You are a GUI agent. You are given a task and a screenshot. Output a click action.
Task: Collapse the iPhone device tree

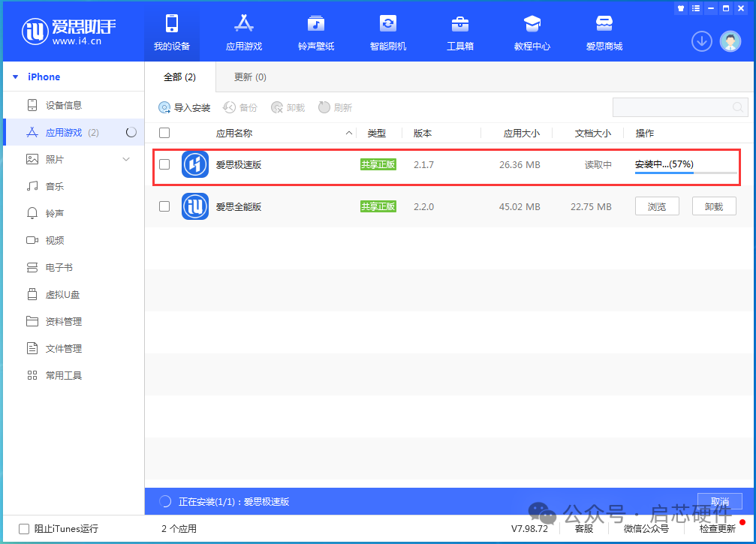[x=16, y=77]
